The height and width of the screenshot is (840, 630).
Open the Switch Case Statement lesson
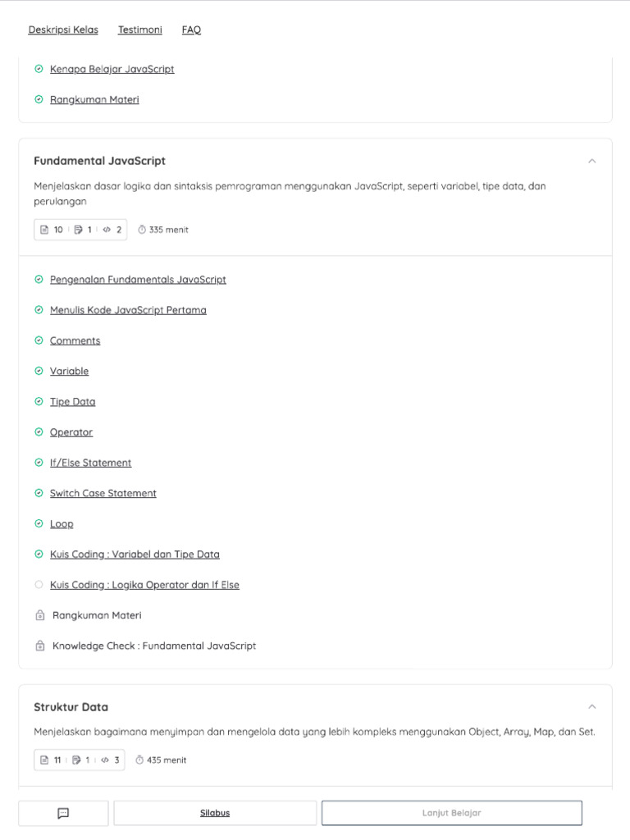click(x=103, y=493)
